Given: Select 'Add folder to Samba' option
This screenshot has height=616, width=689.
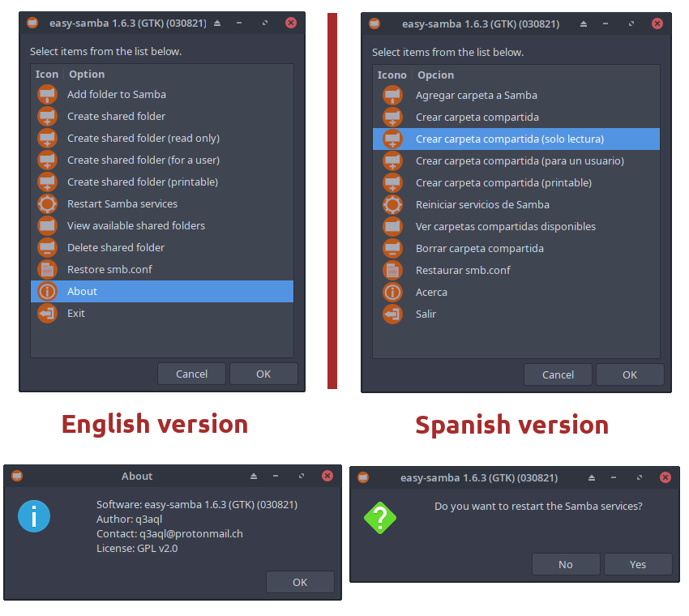Looking at the screenshot, I should (x=162, y=95).
